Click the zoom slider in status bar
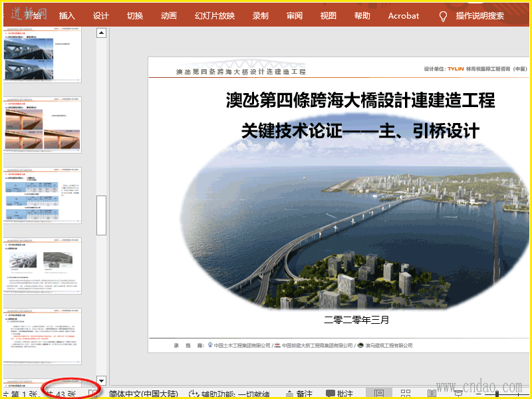 pyautogui.click(x=497, y=394)
